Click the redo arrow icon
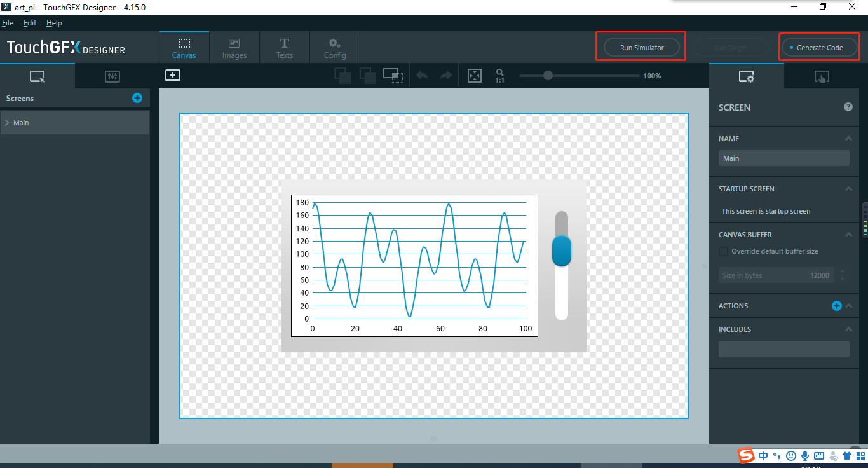 (x=446, y=76)
